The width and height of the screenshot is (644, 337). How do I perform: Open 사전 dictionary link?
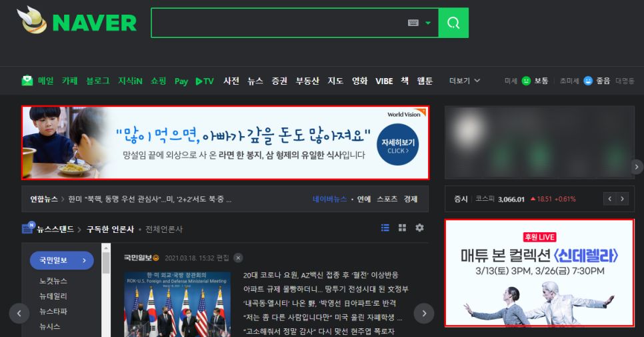231,81
